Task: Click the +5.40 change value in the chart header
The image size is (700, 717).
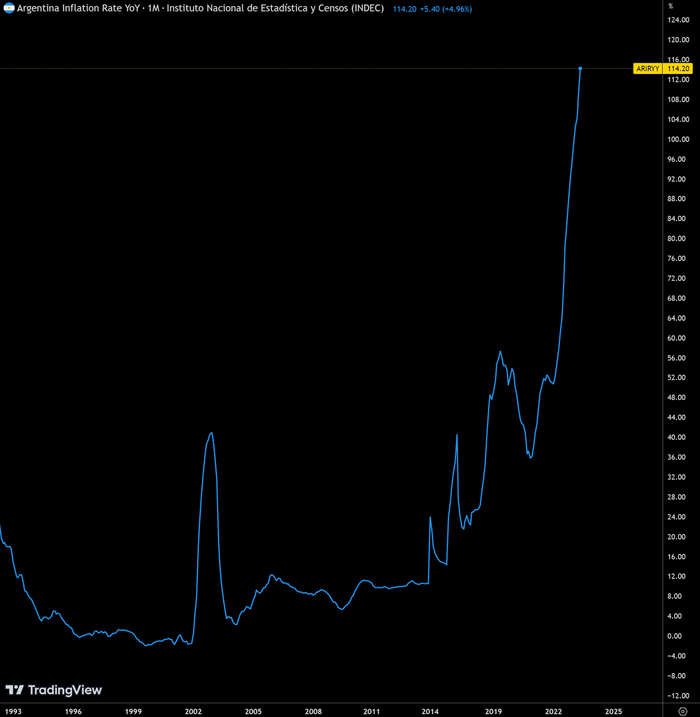Action: point(429,9)
